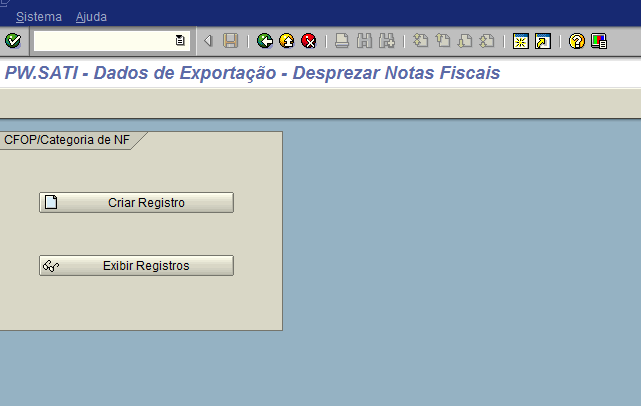
Task: Exit using the yellow up-arrow icon
Action: pos(287,41)
